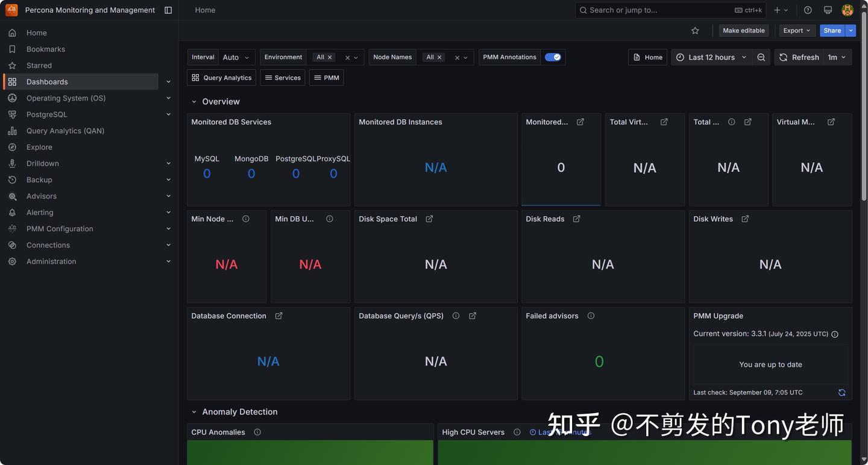The height and width of the screenshot is (465, 868).
Task: Click the Make editable button
Action: [x=744, y=31]
